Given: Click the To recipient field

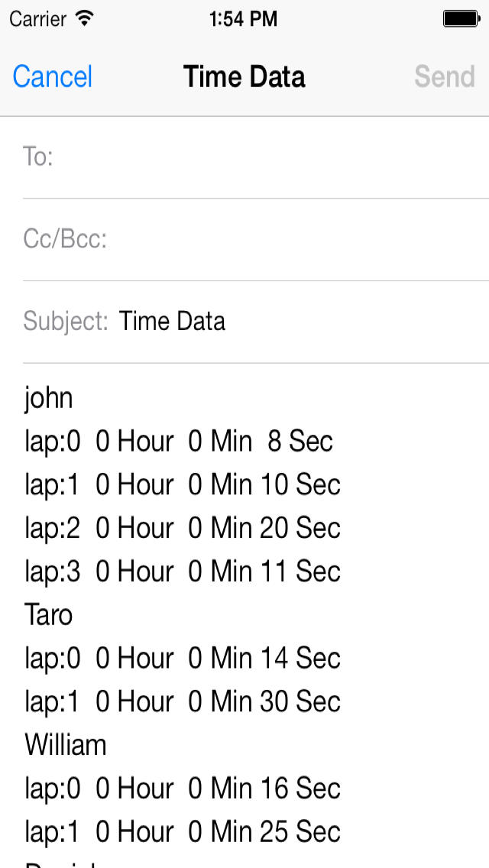Looking at the screenshot, I should pos(267,157).
